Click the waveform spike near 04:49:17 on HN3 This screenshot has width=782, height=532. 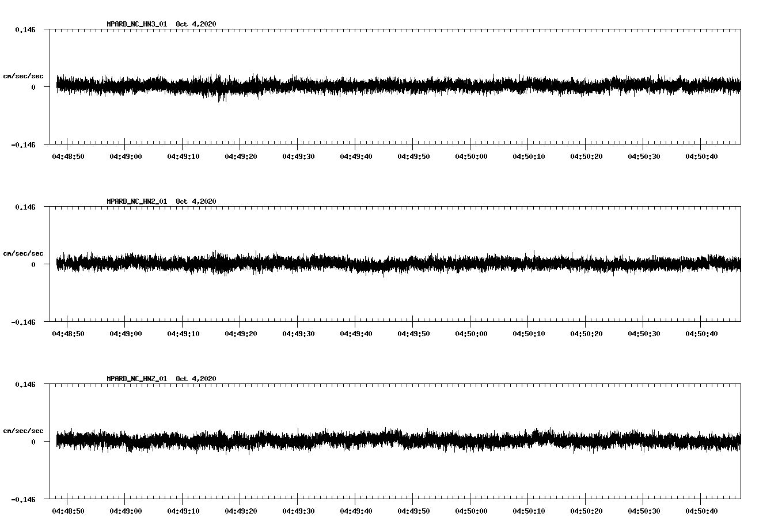tap(223, 97)
